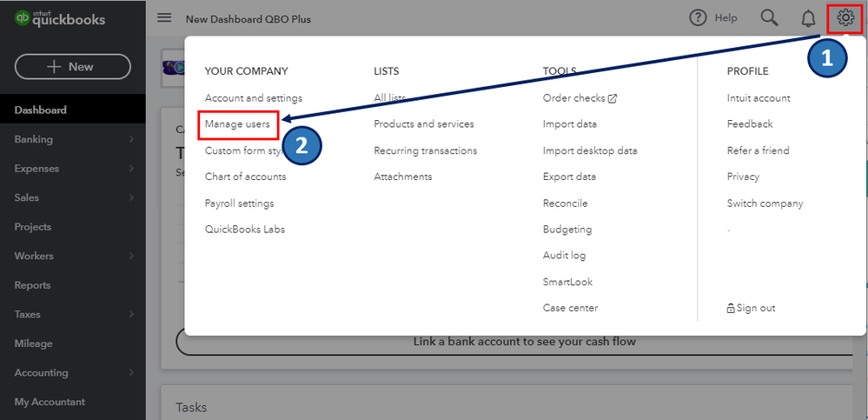Open Attachments list
This screenshot has width=868, height=420.
click(x=402, y=177)
